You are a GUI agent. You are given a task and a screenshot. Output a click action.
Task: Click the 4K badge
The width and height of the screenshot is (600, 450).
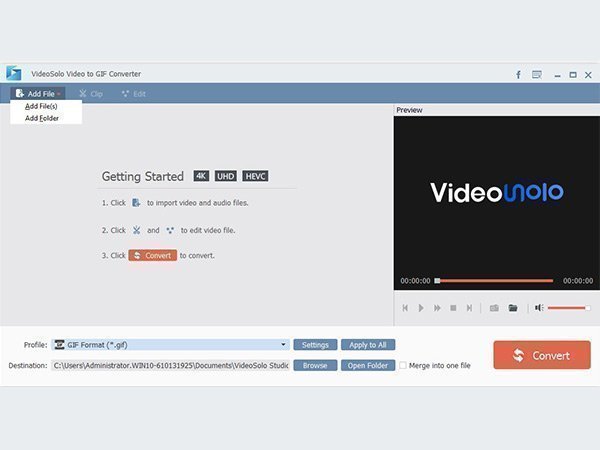coord(201,176)
